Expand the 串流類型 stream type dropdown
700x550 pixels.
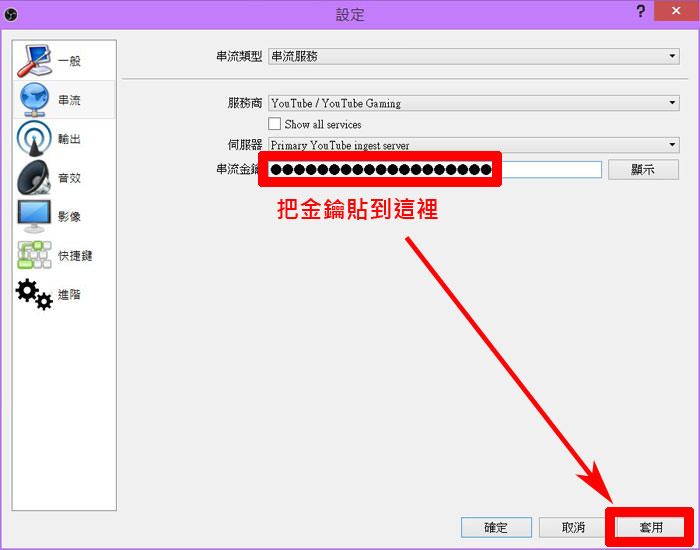[474, 56]
